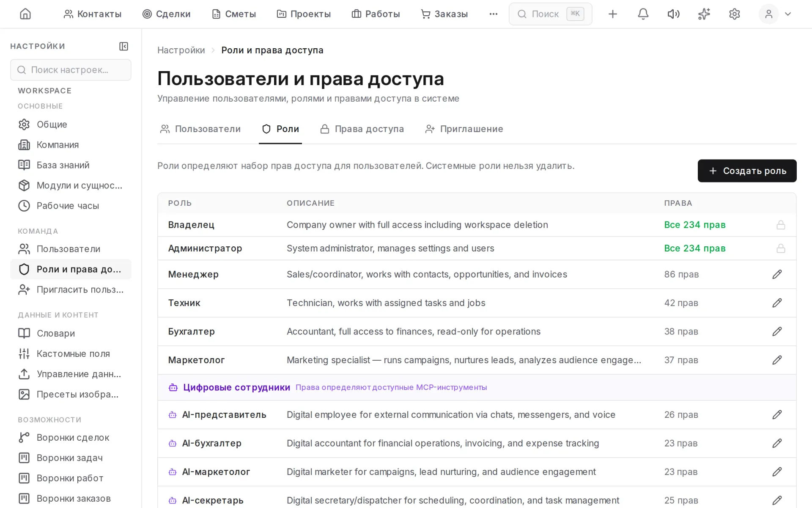The image size is (812, 508).
Task: Edit the AI-представитель role pencil icon
Action: [x=777, y=414]
